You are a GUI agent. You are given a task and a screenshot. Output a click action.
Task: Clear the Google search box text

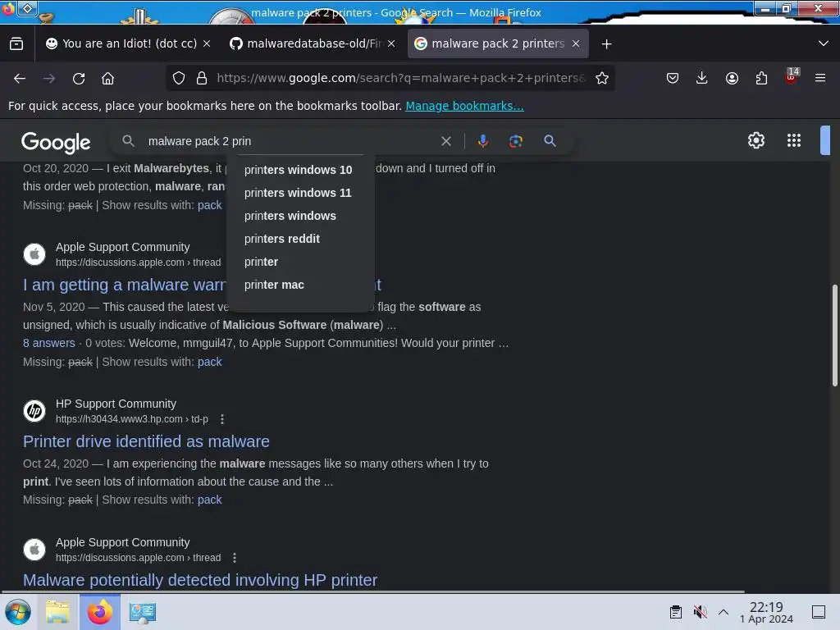(x=445, y=141)
